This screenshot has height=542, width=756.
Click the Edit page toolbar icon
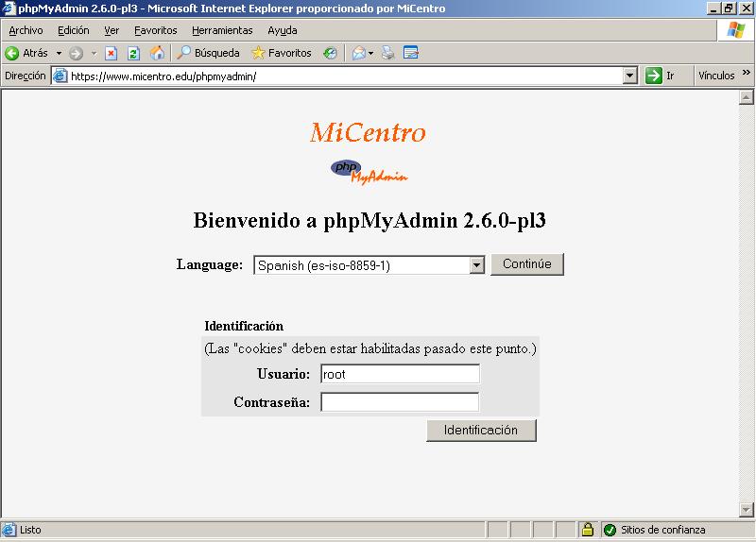click(x=411, y=53)
